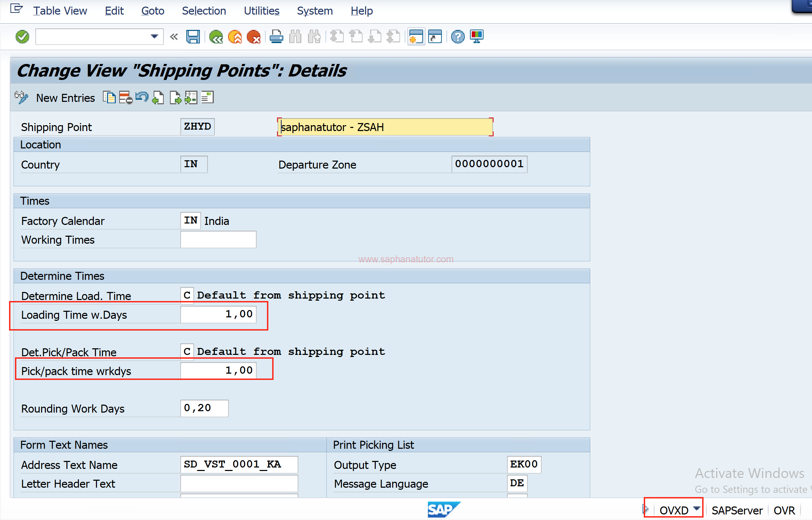Screen dimensions: 812x520
Task: Collapse the command field with the double-chevron
Action: (174, 36)
